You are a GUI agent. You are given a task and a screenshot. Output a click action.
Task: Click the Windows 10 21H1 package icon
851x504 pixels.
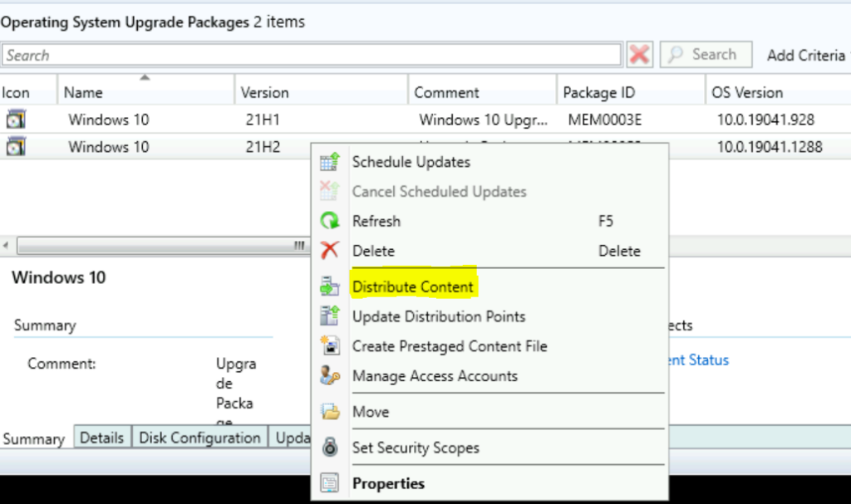16,120
